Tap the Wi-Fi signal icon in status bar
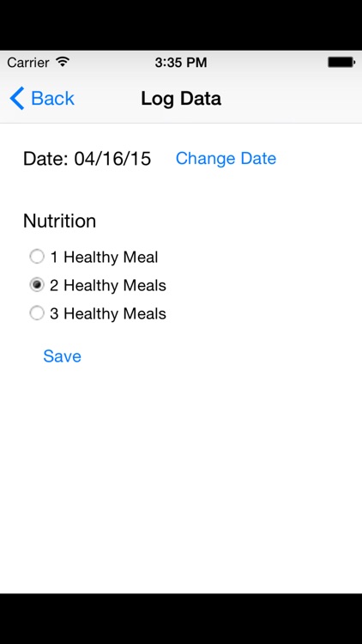Viewport: 362px width, 644px height. pos(63,62)
